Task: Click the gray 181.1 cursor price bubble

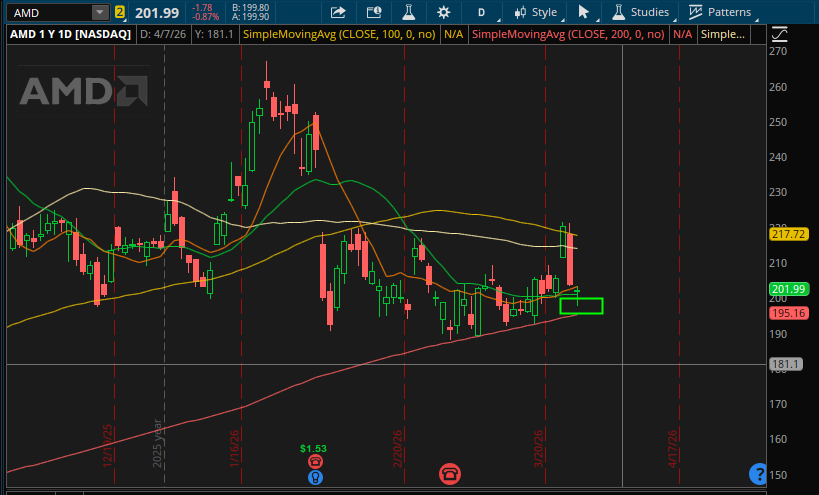Action: (786, 364)
